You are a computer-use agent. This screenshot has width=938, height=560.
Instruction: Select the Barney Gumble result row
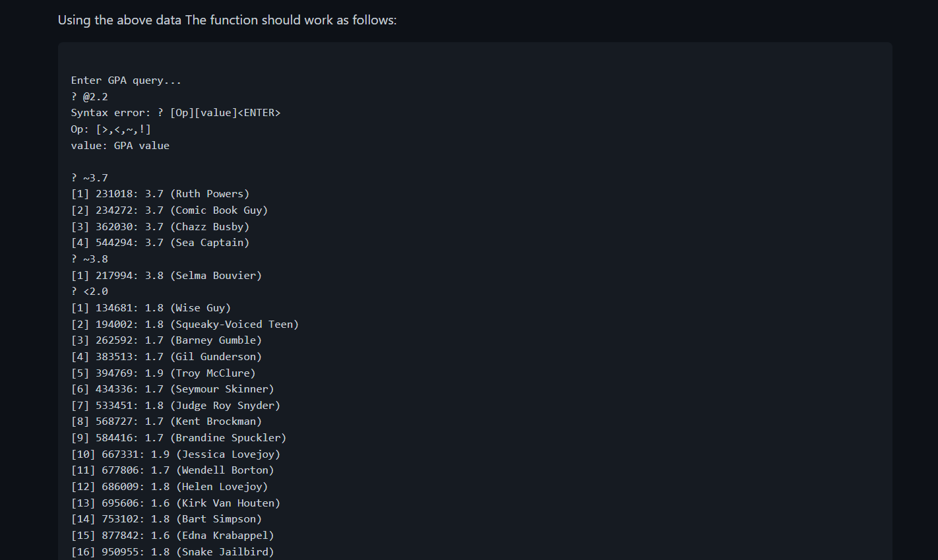click(166, 340)
